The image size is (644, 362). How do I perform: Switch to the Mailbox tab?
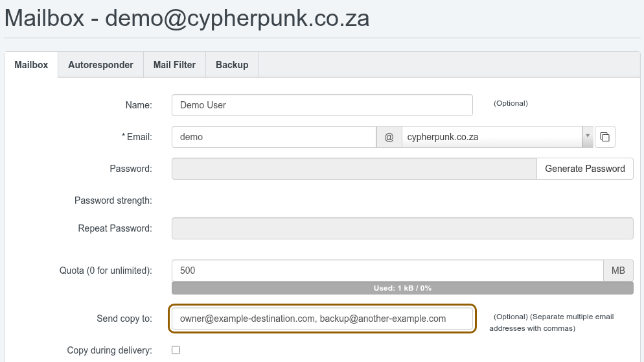pyautogui.click(x=31, y=65)
